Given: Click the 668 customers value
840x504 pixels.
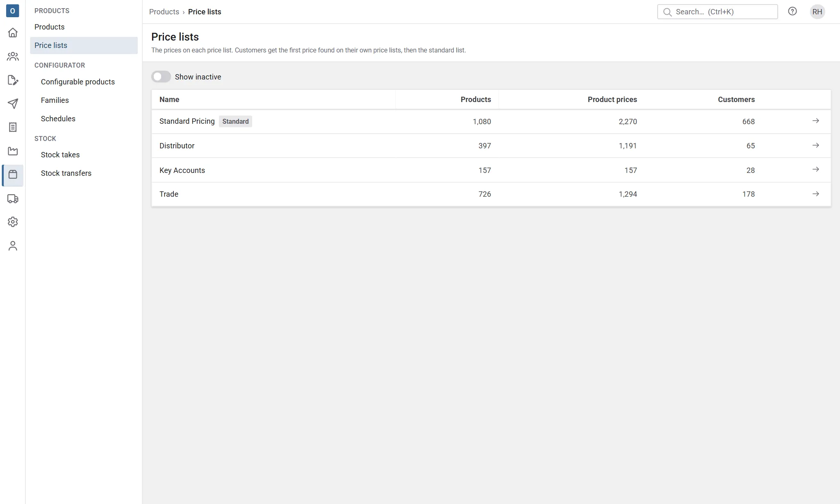Looking at the screenshot, I should 749,122.
